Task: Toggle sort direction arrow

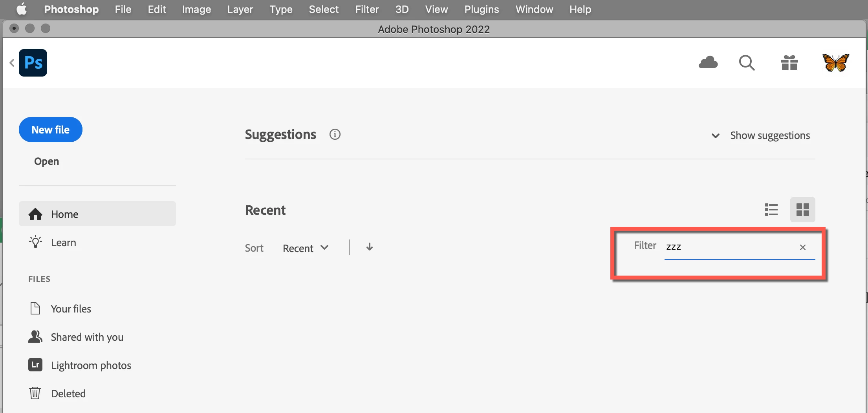Action: click(369, 247)
